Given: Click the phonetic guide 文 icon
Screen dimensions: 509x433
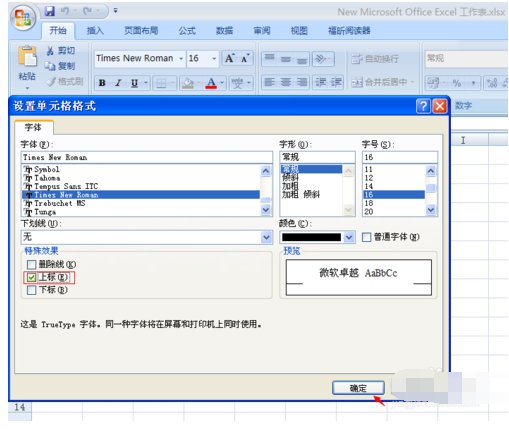Looking at the screenshot, I should coord(237,83).
